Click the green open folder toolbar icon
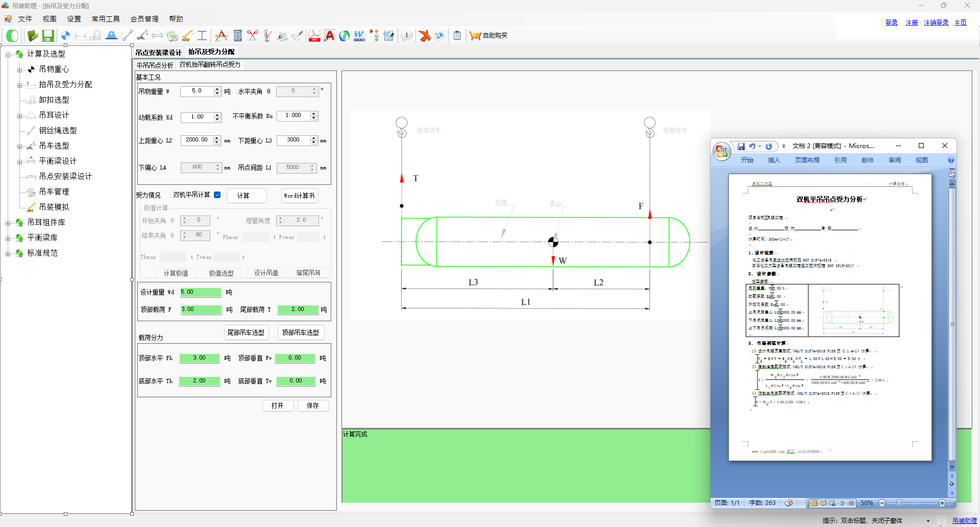 [x=33, y=35]
